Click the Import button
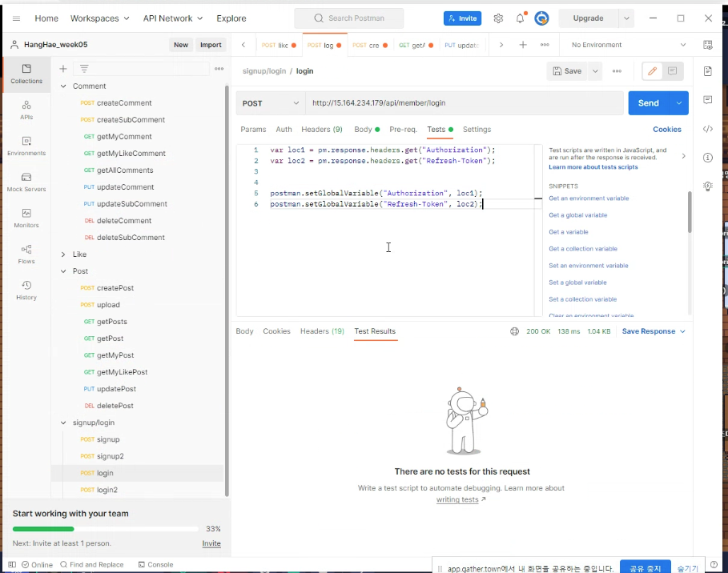 211,45
